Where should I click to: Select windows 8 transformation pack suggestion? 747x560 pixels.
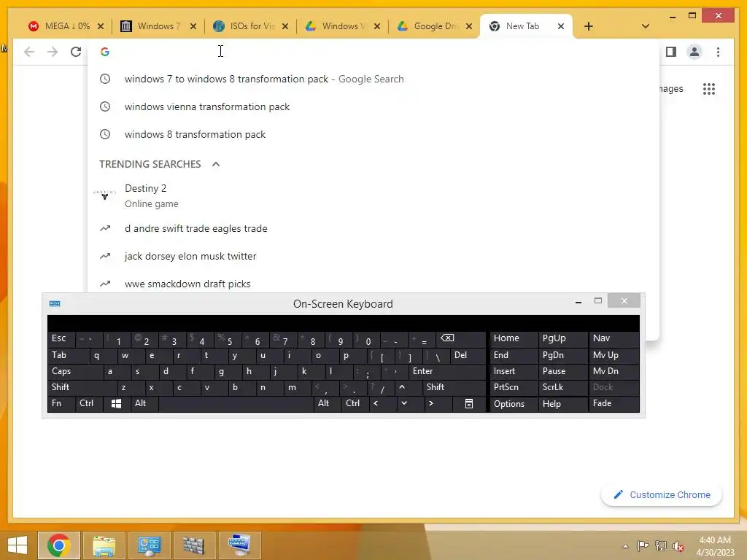click(373, 134)
